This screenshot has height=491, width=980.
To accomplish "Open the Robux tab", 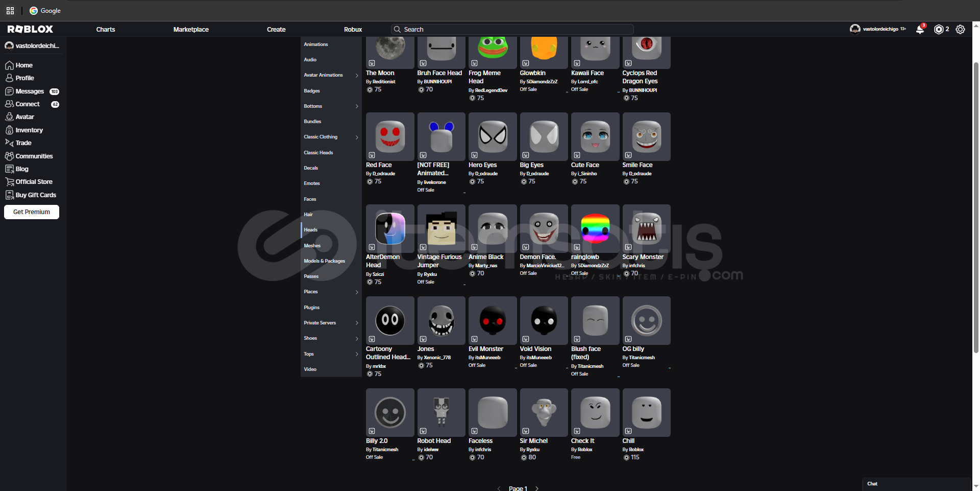I will [x=353, y=30].
